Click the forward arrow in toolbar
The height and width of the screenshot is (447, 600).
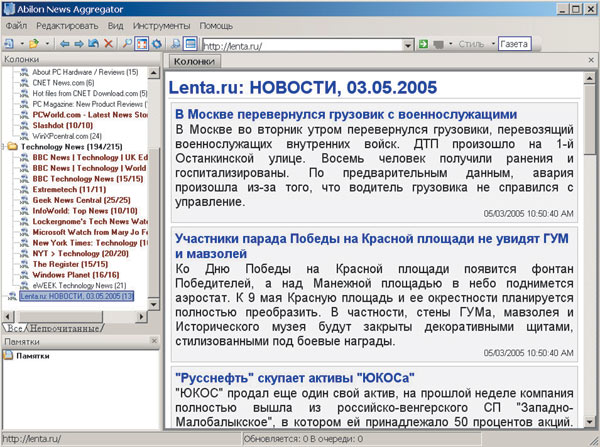click(x=79, y=45)
